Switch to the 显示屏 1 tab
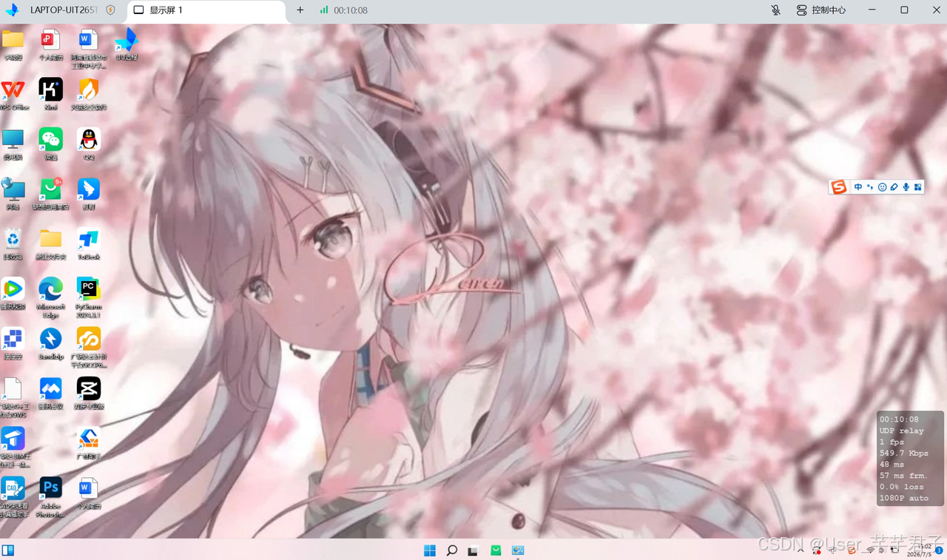Screen dimensions: 947x560 pos(206,10)
